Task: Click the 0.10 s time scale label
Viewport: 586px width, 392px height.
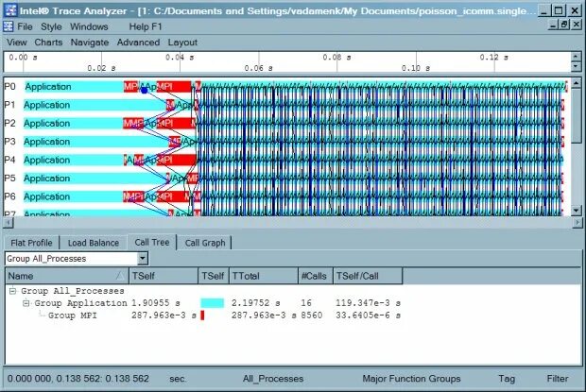Action: click(416, 68)
